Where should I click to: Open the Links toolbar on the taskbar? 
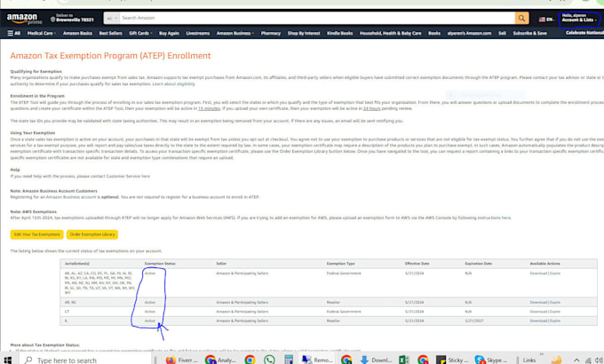click(529, 360)
